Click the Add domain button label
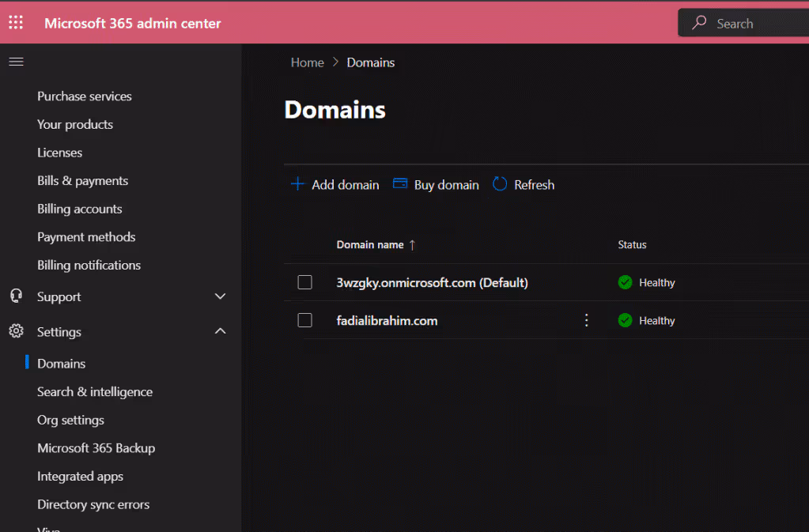Image resolution: width=809 pixels, height=532 pixels. 345,184
